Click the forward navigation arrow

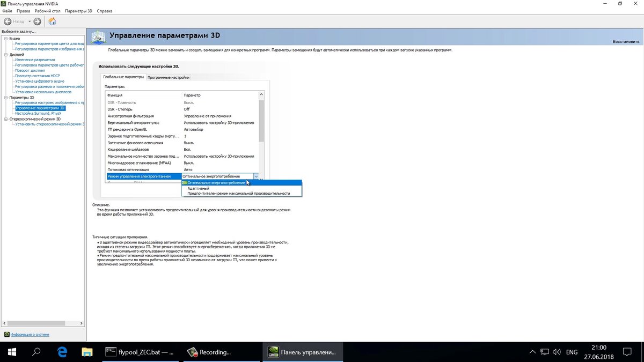pyautogui.click(x=37, y=21)
